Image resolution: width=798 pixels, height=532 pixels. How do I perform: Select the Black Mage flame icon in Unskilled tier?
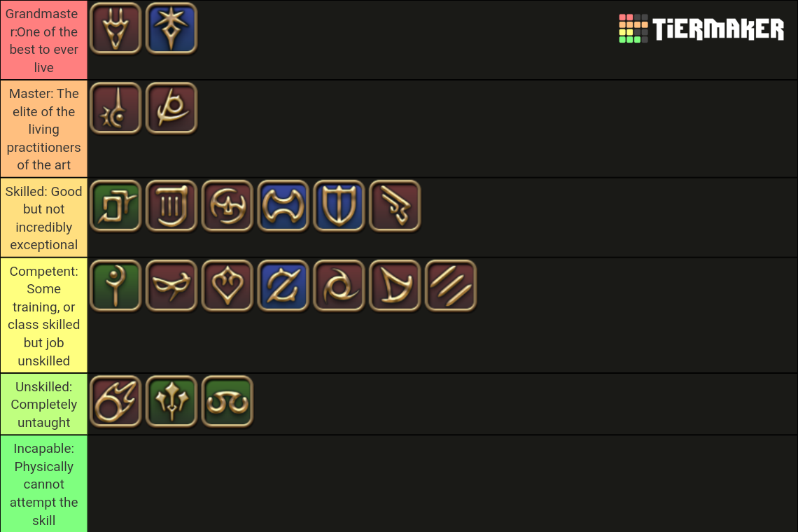pyautogui.click(x=115, y=400)
